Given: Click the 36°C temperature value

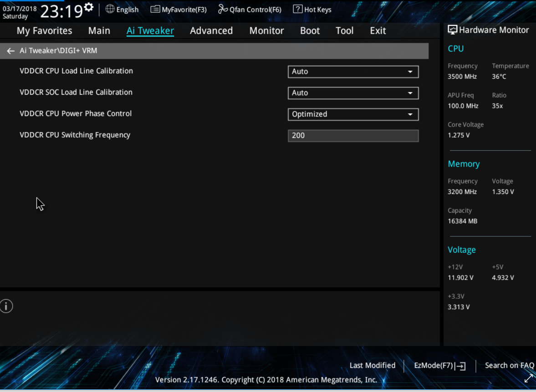Looking at the screenshot, I should pyautogui.click(x=499, y=76).
